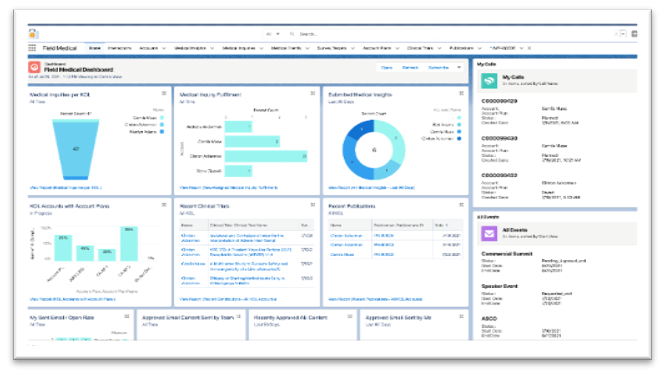Click the Field Medical Dashboard icon
Screen dimensions: 664x375
point(35,67)
